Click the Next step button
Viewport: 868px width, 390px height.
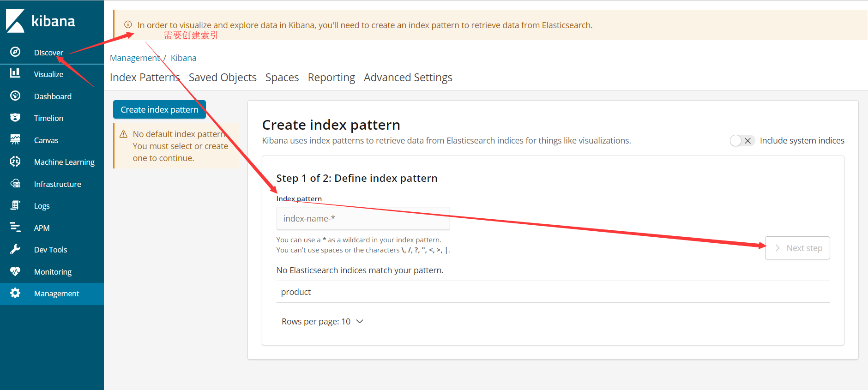[x=797, y=248]
